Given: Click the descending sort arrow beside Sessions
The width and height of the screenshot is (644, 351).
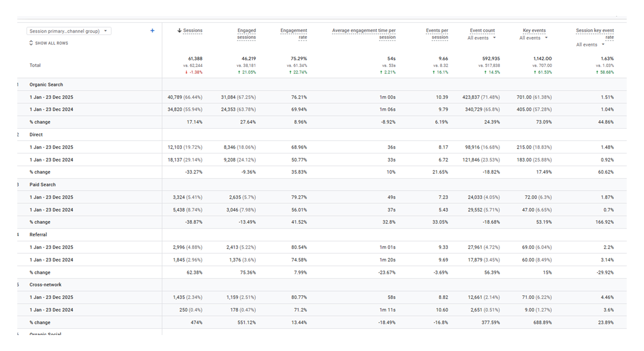Looking at the screenshot, I should tap(179, 31).
